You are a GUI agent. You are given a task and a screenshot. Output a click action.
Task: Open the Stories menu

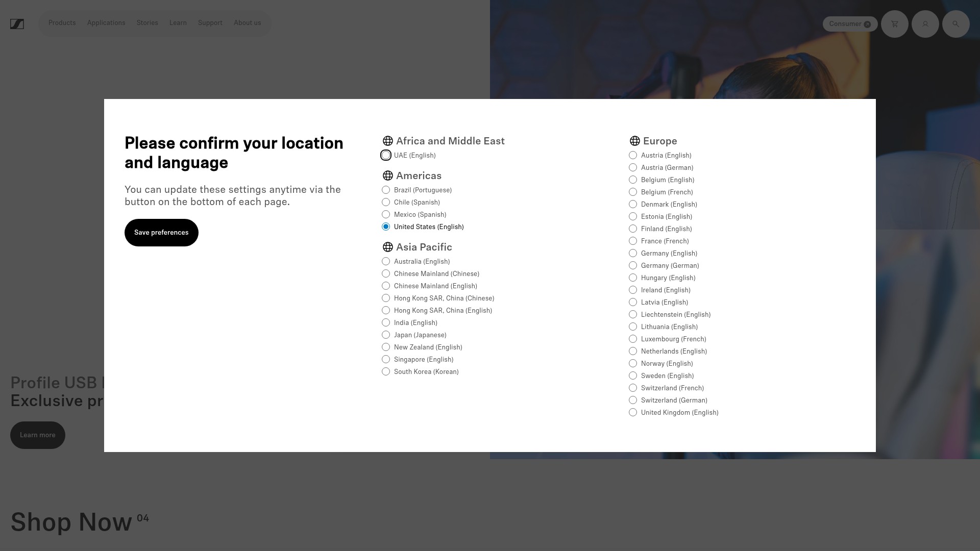tap(148, 23)
